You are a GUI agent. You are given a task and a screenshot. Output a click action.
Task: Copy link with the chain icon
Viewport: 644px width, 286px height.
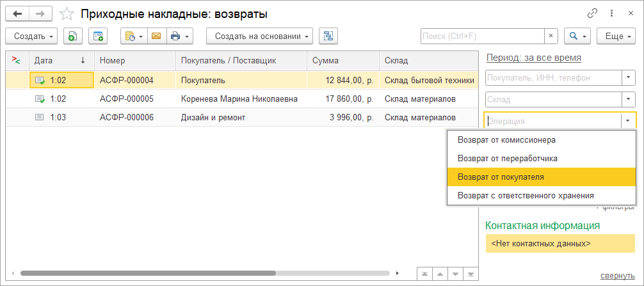coord(592,13)
